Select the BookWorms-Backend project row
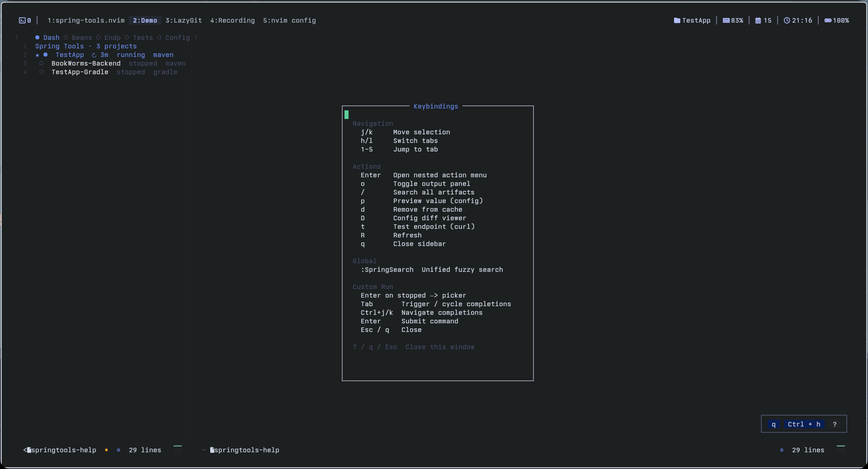Viewport: 868px width, 469px height. click(x=112, y=63)
